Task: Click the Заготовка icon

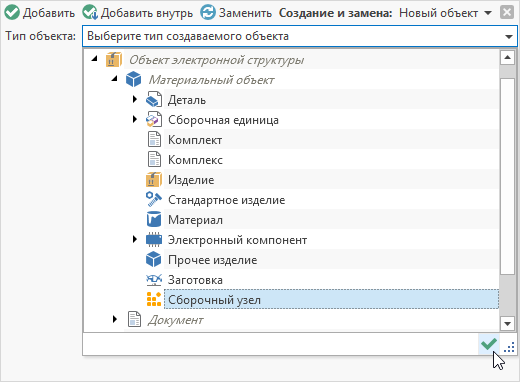Action: point(154,280)
